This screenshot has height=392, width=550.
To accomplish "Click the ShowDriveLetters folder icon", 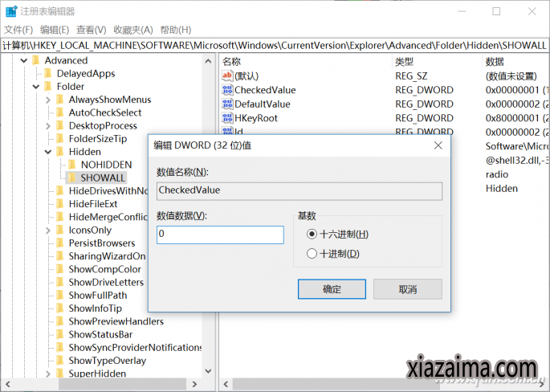I will click(60, 282).
